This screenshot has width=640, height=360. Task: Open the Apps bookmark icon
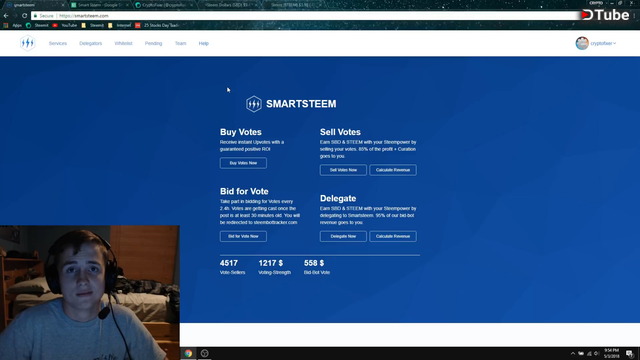6,25
